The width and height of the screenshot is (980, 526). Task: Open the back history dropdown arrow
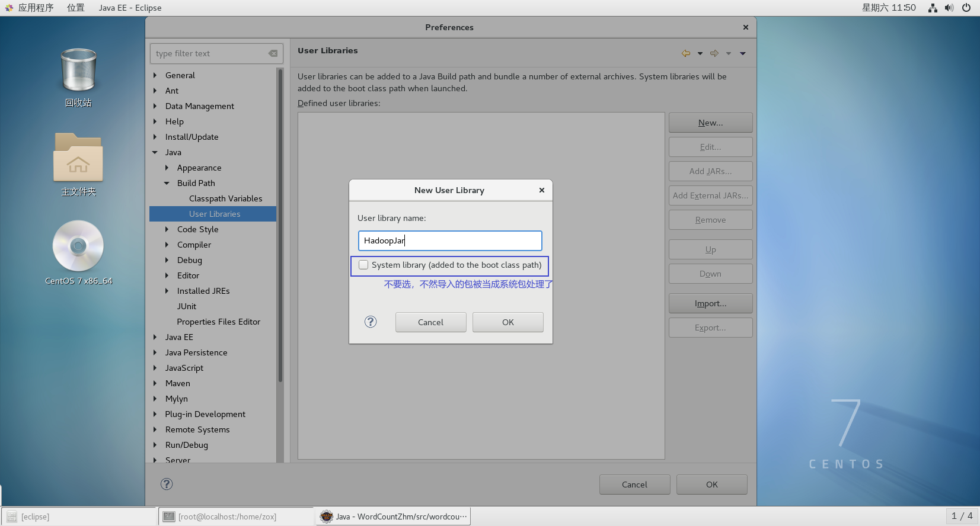(x=700, y=53)
